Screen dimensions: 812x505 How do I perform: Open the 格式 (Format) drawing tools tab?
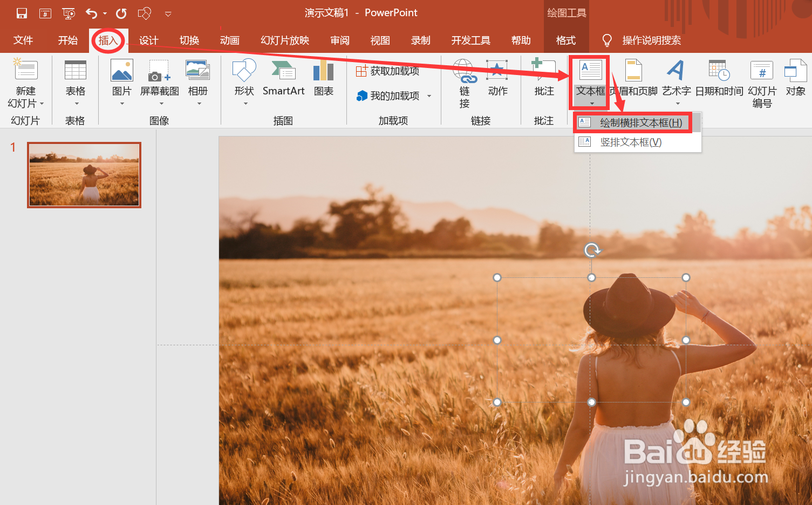(x=566, y=40)
